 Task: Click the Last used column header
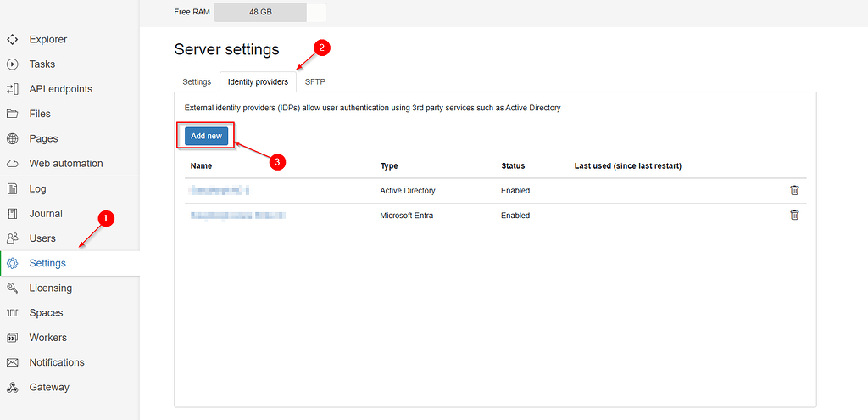point(628,165)
